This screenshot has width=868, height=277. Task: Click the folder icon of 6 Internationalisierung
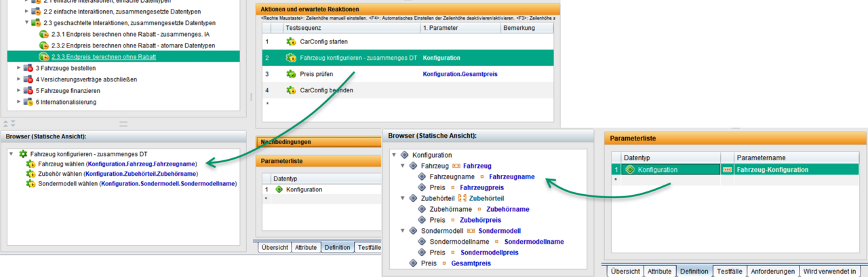tap(28, 102)
